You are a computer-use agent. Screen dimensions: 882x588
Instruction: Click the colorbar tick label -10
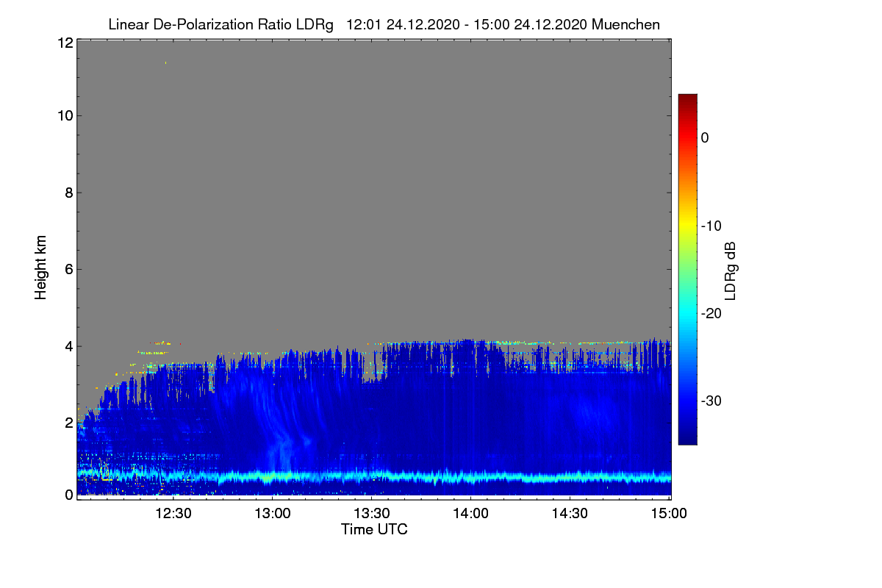click(x=711, y=226)
